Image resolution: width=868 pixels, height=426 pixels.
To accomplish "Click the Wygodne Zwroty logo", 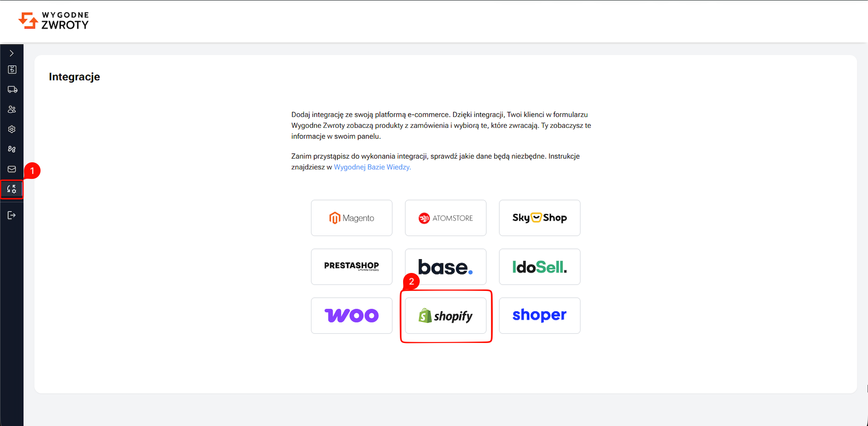I will [x=53, y=21].
